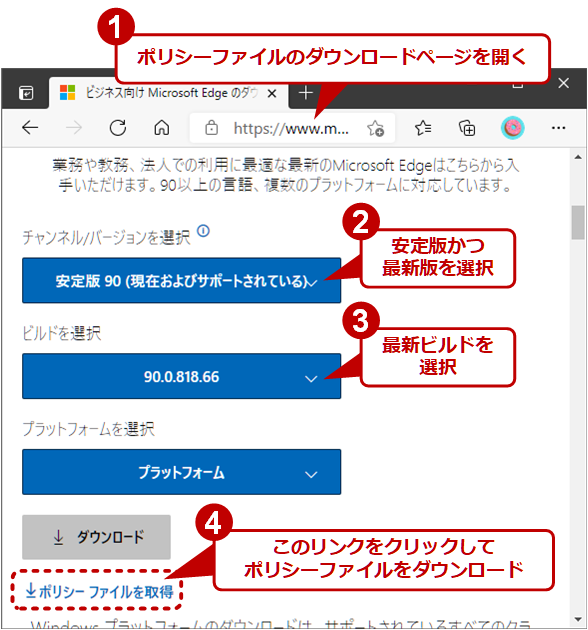Click the scrollbar down arrow
This screenshot has width=588, height=630.
(x=578, y=620)
